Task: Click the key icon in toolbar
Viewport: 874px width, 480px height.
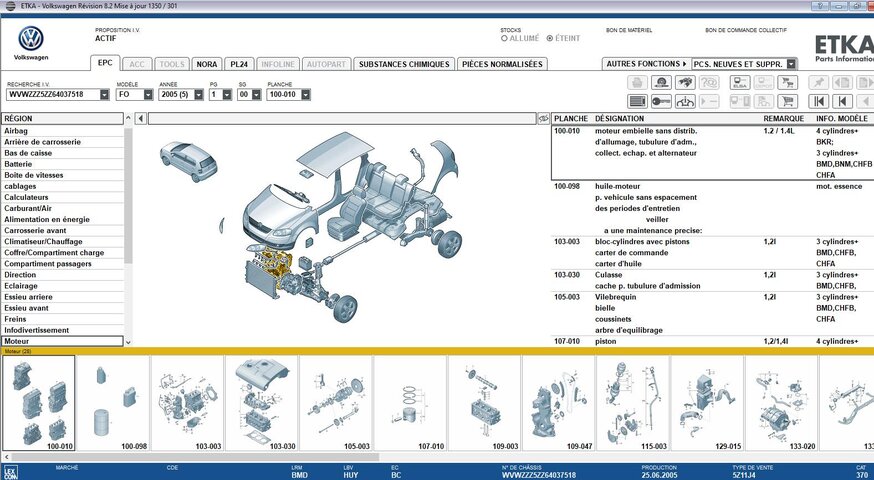Action: [x=662, y=101]
